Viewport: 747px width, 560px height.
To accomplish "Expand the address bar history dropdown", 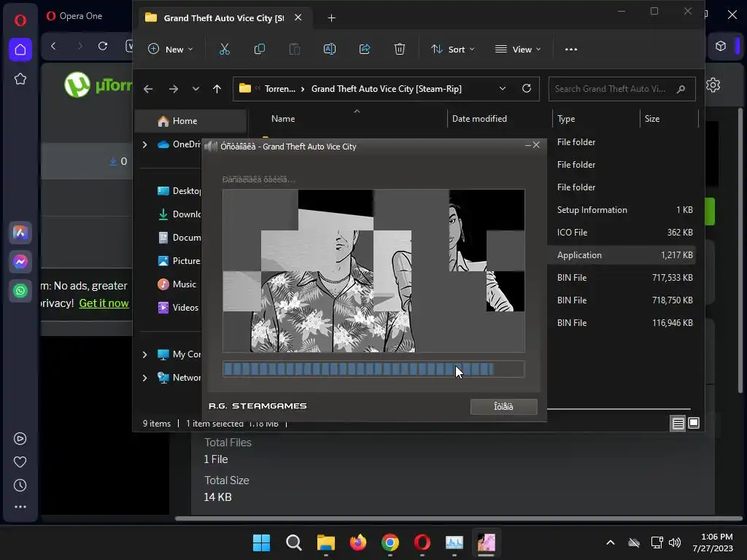I will [x=502, y=88].
